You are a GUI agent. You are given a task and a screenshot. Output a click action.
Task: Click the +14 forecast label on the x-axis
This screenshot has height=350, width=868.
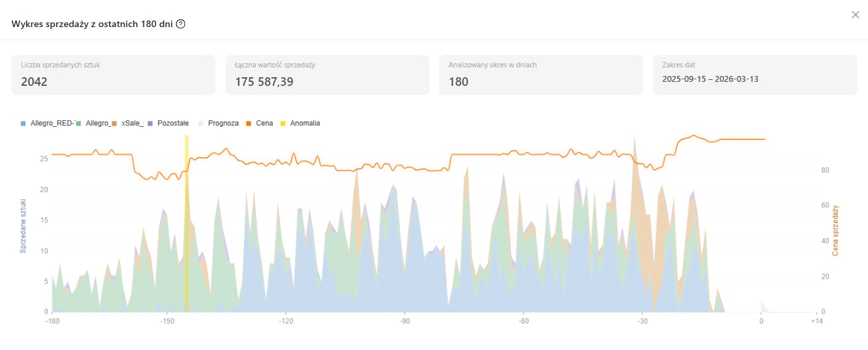tap(817, 321)
